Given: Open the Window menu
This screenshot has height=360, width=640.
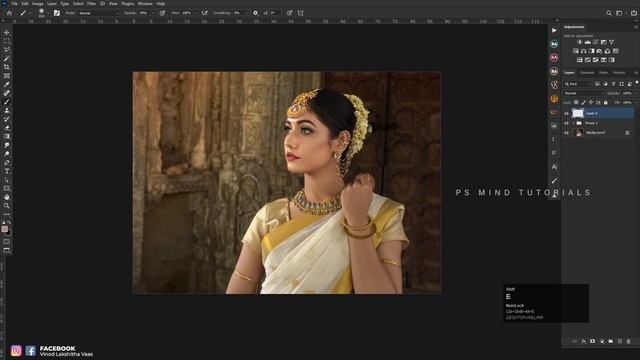Looking at the screenshot, I should pyautogui.click(x=145, y=4).
